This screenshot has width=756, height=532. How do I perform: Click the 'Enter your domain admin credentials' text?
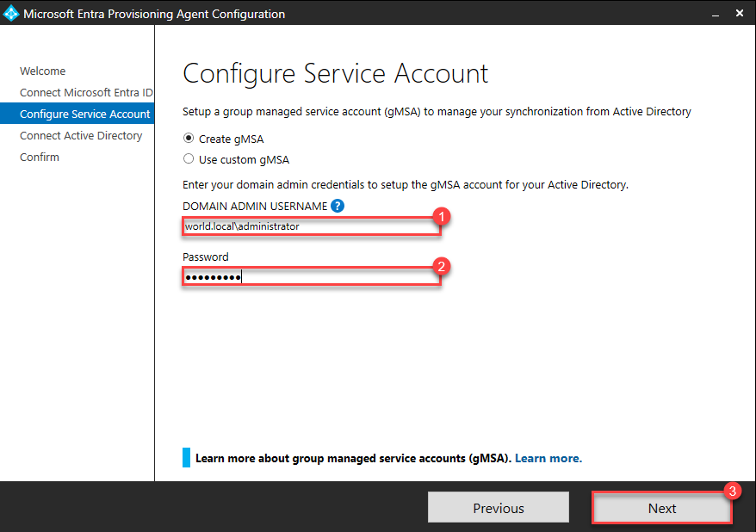click(x=406, y=185)
